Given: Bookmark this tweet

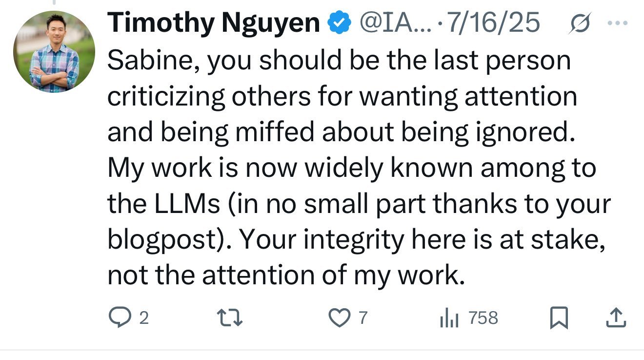Looking at the screenshot, I should pos(559,318).
